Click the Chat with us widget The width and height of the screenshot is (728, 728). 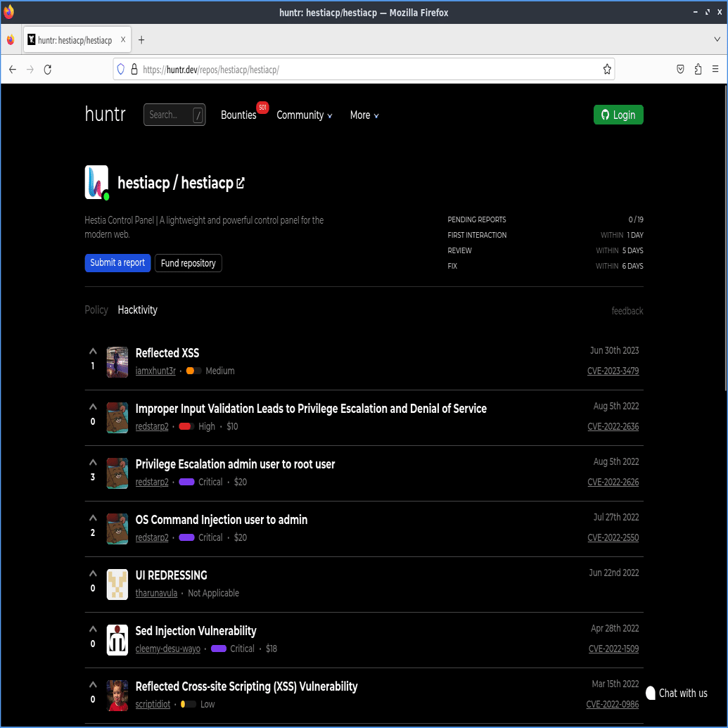tap(677, 693)
